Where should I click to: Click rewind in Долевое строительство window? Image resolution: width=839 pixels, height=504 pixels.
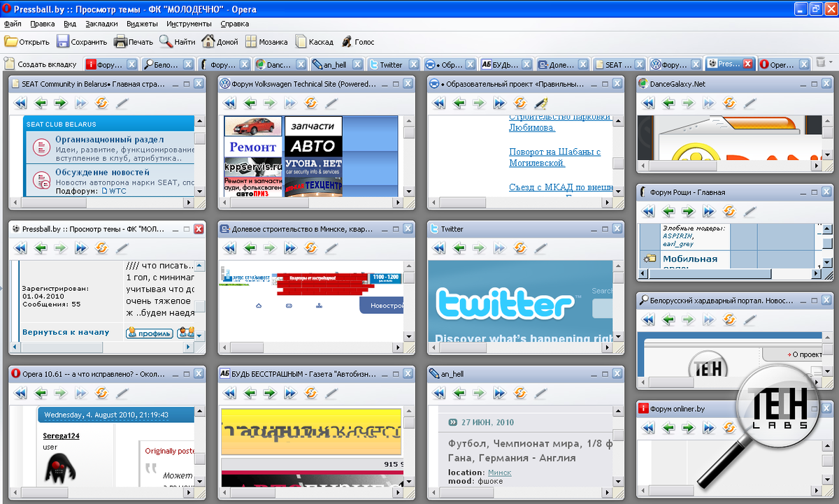(229, 247)
